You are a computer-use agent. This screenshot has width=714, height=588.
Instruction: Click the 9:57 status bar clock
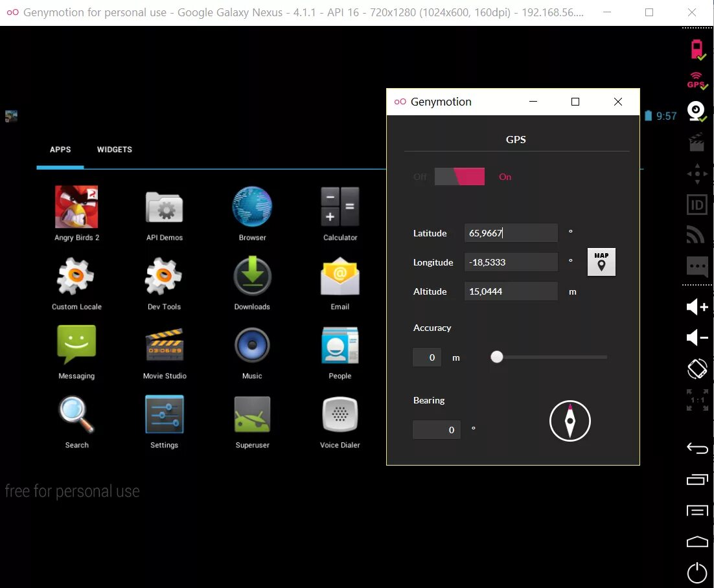tap(666, 116)
